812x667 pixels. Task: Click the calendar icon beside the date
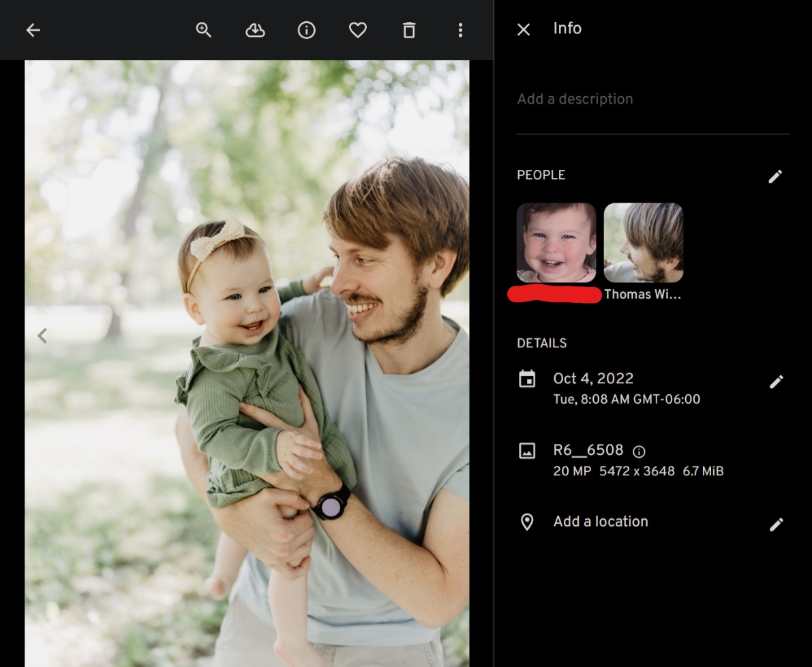(x=527, y=379)
